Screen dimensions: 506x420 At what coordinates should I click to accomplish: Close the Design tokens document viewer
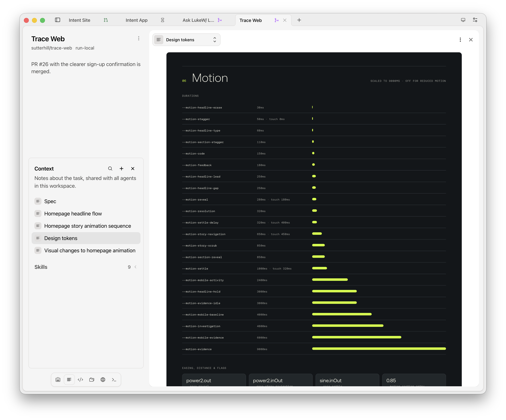coord(471,40)
